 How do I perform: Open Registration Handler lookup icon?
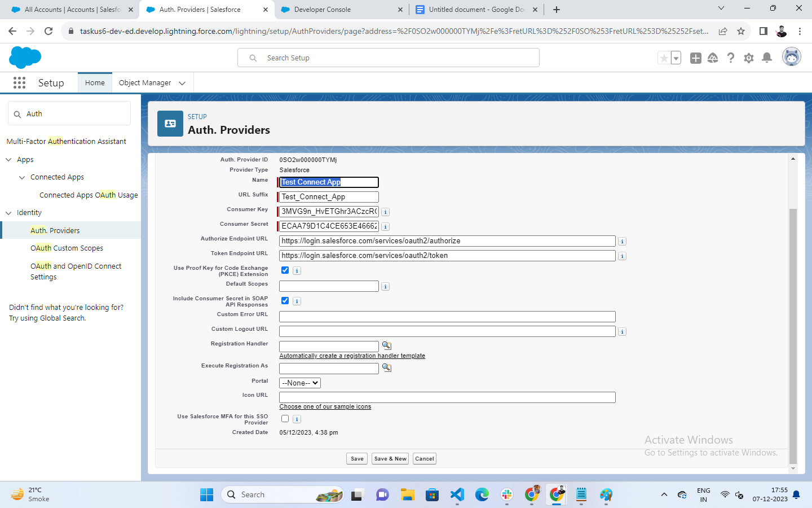387,345
